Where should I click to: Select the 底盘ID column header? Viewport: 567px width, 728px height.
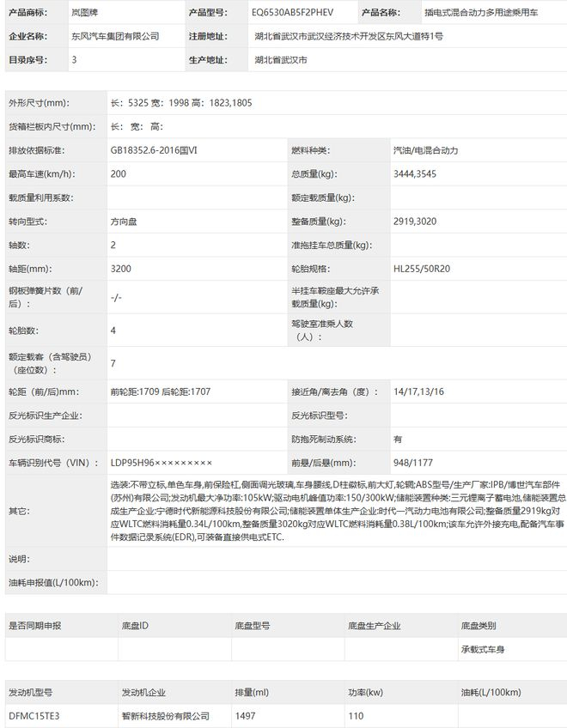click(x=135, y=625)
